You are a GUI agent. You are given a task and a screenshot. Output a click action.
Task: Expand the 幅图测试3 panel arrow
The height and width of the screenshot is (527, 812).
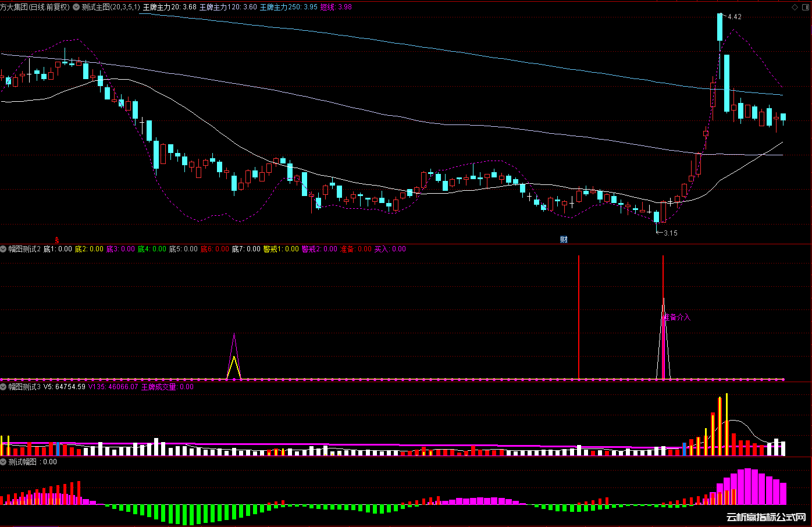3,387
